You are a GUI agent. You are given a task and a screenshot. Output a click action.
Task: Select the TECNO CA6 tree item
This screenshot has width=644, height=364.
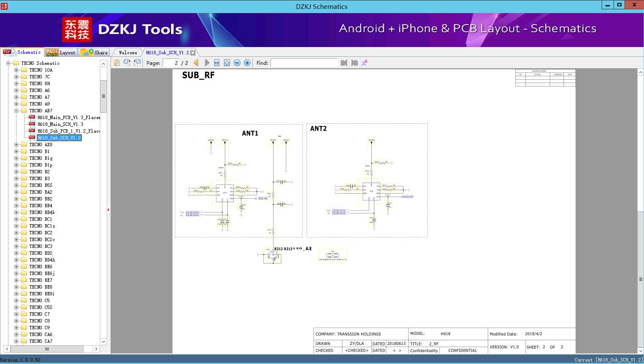click(41, 334)
